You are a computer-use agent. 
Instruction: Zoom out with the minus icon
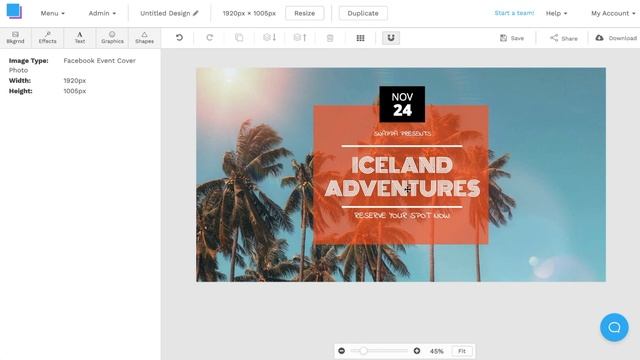(x=342, y=351)
